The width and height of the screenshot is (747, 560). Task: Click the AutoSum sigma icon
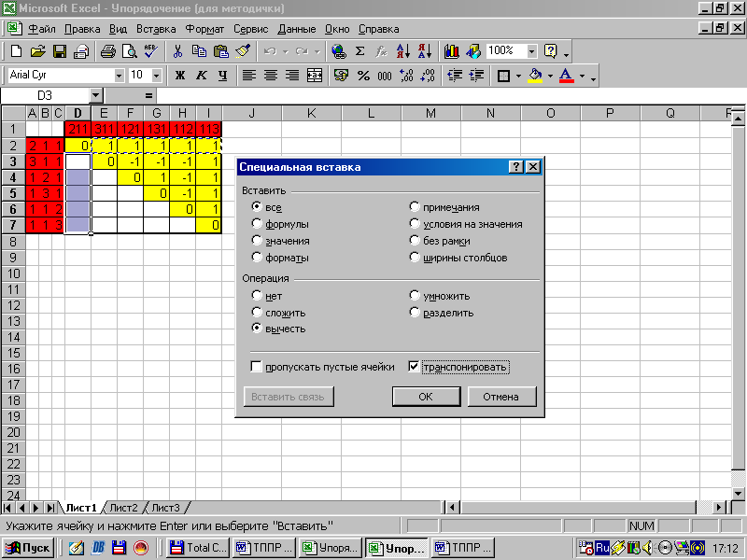pyautogui.click(x=360, y=51)
